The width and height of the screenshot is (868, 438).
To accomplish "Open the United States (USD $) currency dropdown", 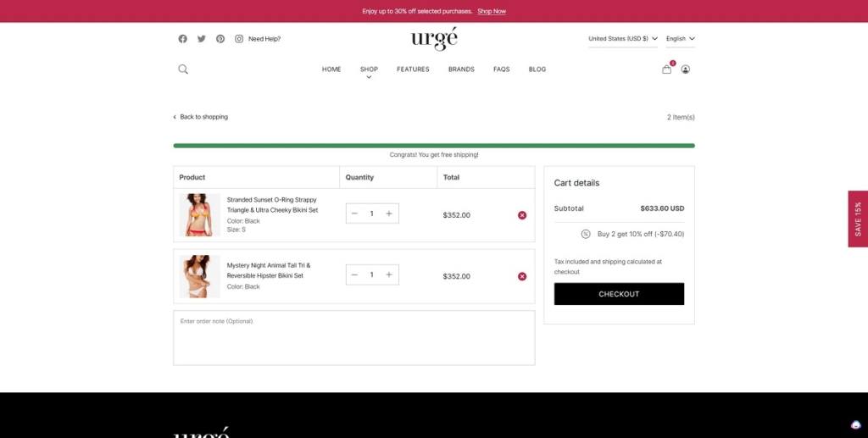I will click(623, 39).
